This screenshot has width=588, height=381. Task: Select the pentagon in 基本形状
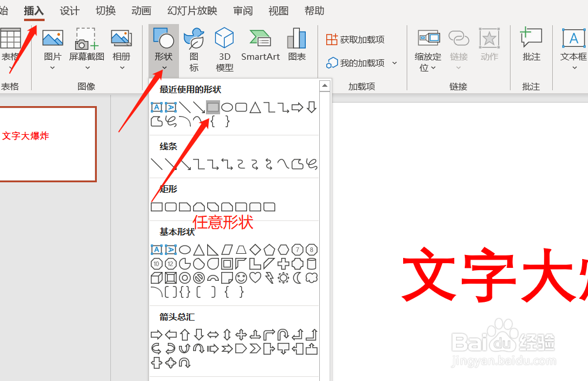click(x=269, y=250)
